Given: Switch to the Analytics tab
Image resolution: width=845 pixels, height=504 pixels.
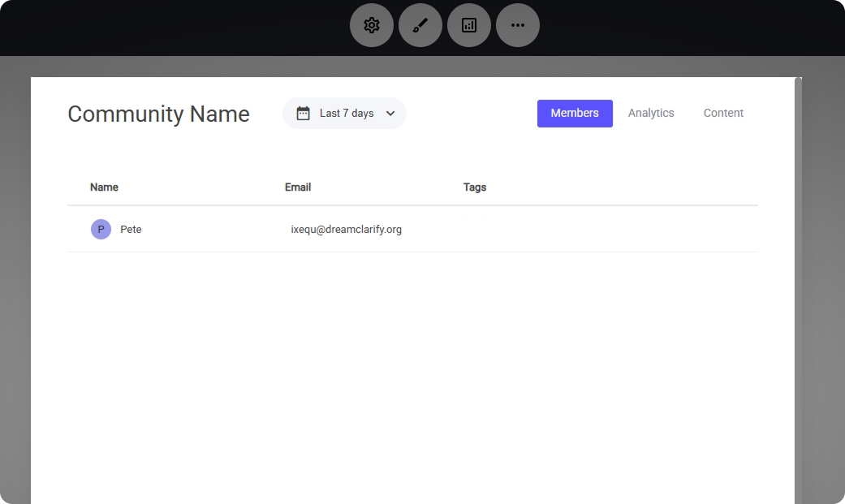Looking at the screenshot, I should click(651, 114).
